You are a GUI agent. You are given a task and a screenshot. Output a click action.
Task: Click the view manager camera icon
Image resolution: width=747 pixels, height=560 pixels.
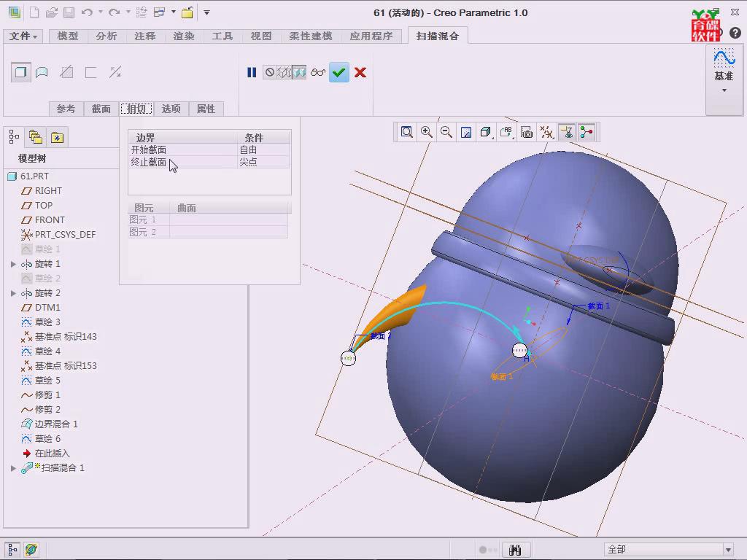527,132
